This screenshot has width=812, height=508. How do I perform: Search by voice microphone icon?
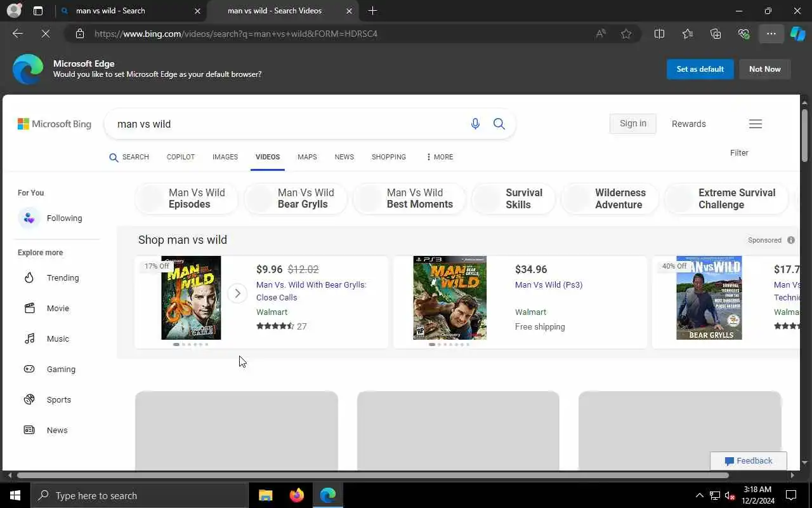(475, 124)
